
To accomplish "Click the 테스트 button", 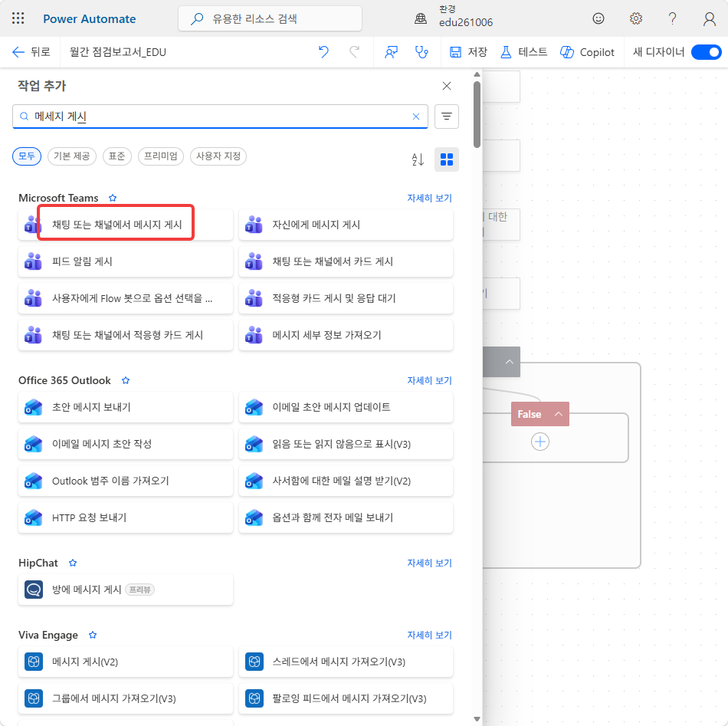I will tap(523, 52).
